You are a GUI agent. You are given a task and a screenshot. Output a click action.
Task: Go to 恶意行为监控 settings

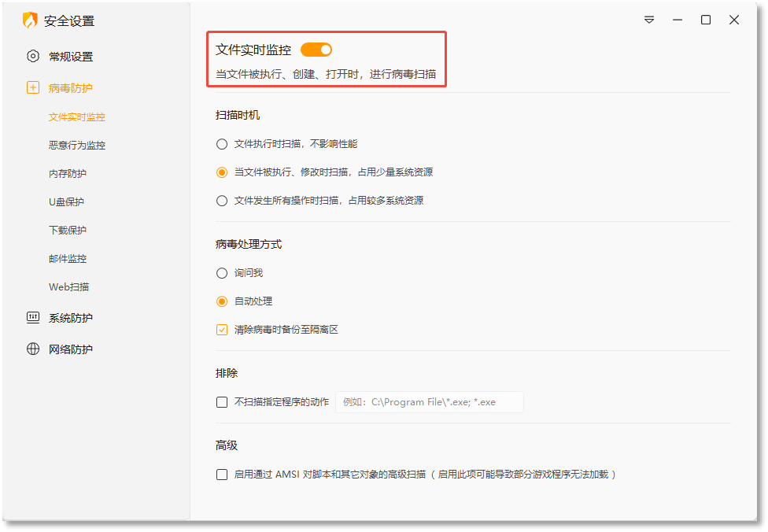tap(77, 145)
